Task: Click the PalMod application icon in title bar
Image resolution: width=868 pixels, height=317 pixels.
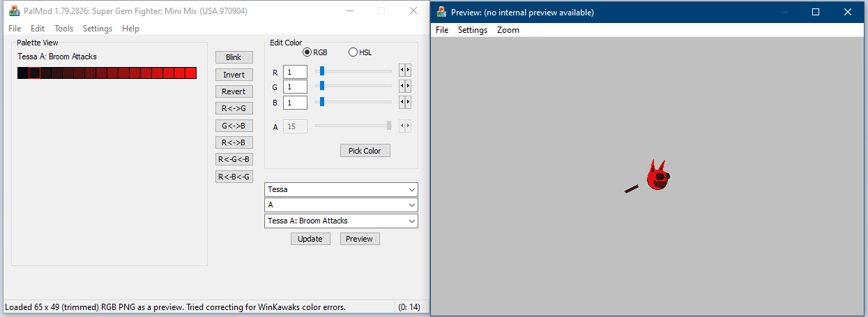Action: pyautogui.click(x=13, y=11)
